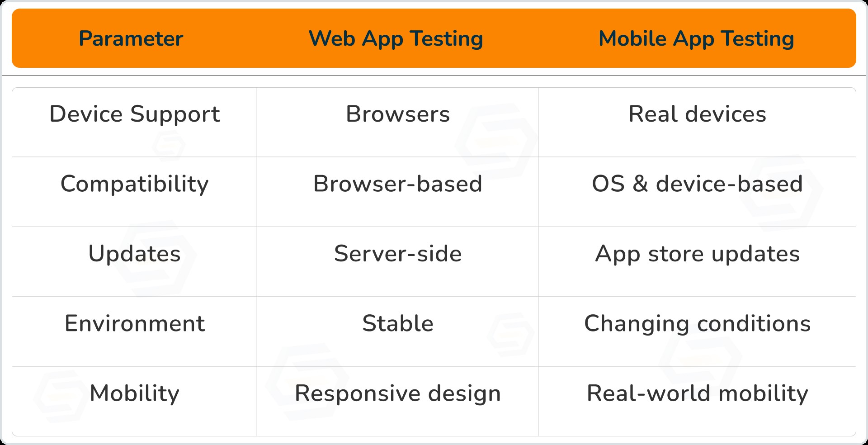
Task: Select the Stable cell text
Action: (398, 324)
